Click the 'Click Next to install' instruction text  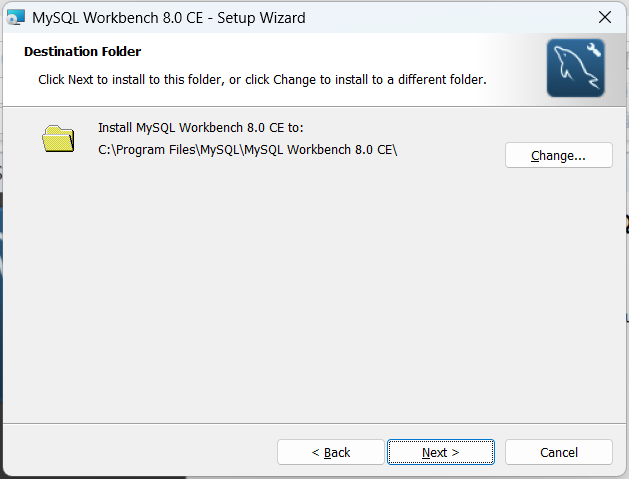[262, 79]
